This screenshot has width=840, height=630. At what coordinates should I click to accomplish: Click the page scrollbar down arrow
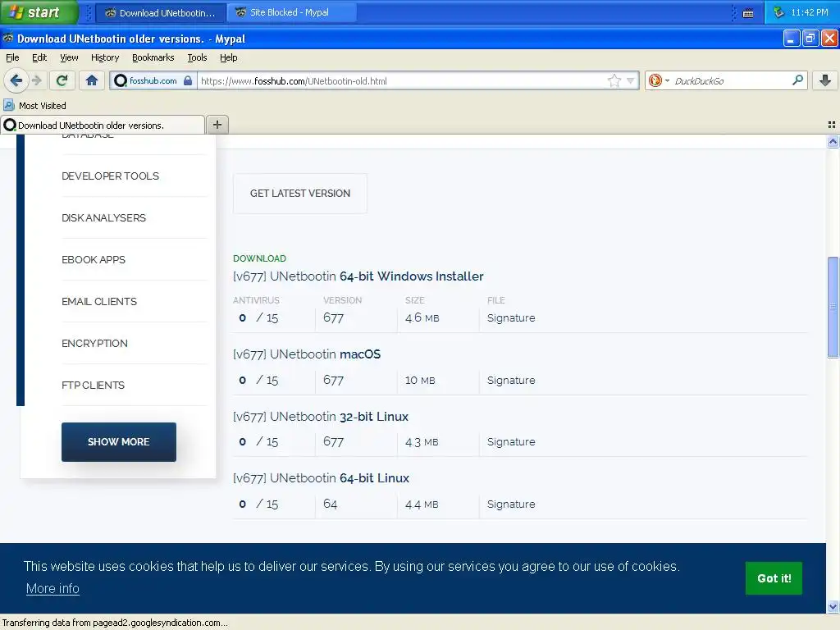coord(833,607)
